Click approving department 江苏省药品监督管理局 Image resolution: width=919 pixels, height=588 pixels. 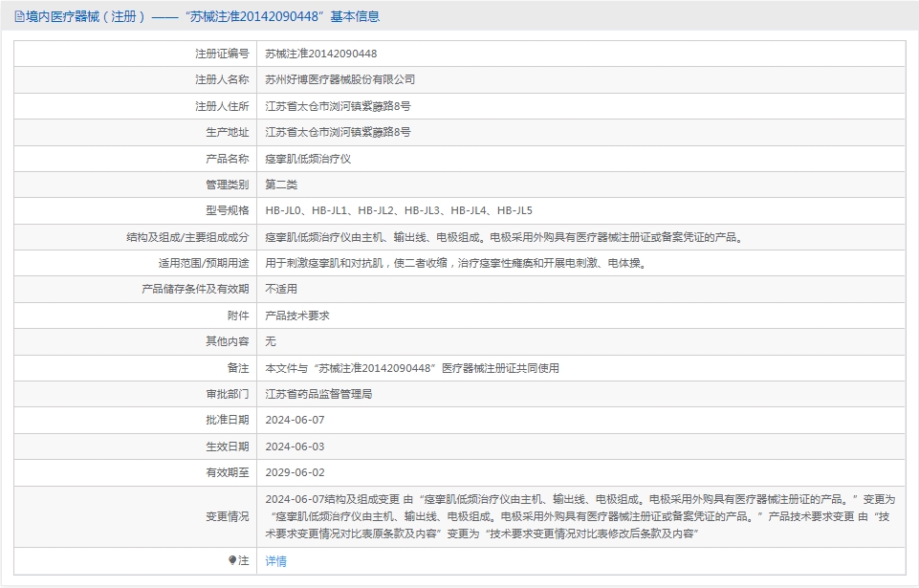pyautogui.click(x=318, y=394)
